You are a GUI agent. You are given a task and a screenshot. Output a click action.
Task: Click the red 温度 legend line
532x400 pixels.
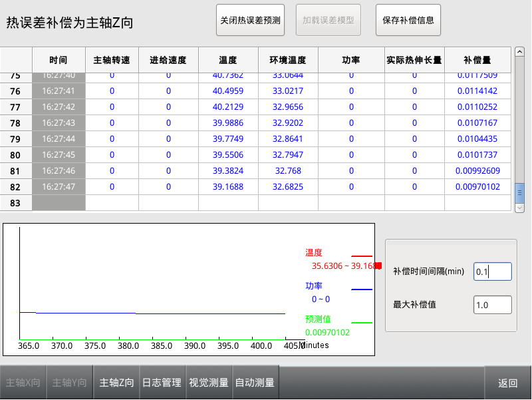coord(362,256)
